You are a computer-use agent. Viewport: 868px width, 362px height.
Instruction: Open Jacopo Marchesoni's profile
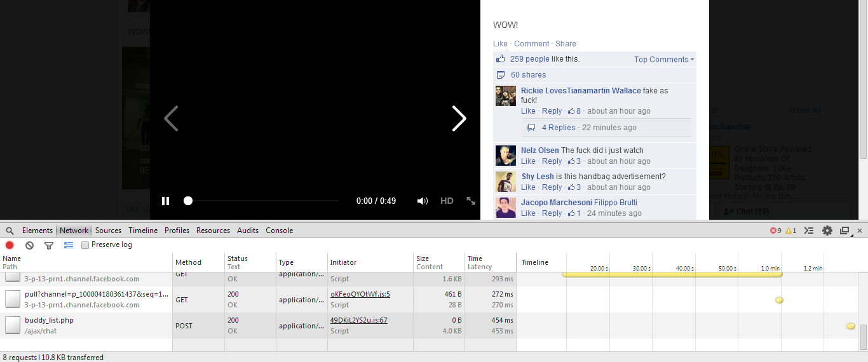click(557, 203)
